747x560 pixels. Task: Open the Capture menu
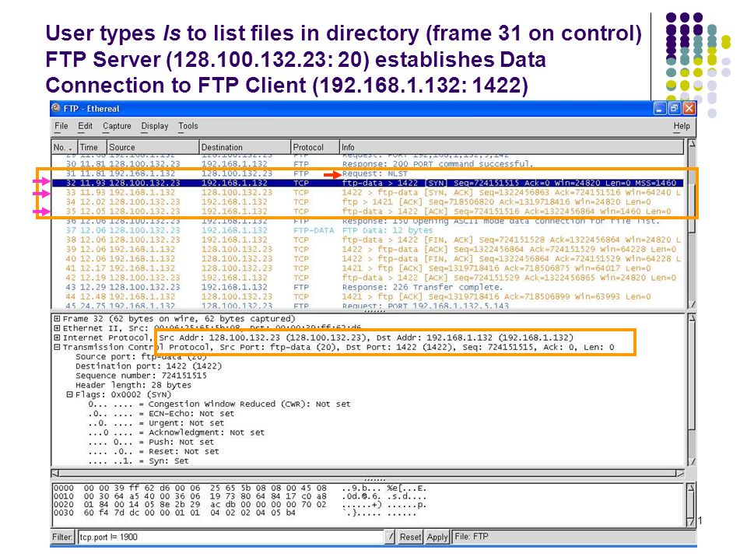(x=117, y=126)
